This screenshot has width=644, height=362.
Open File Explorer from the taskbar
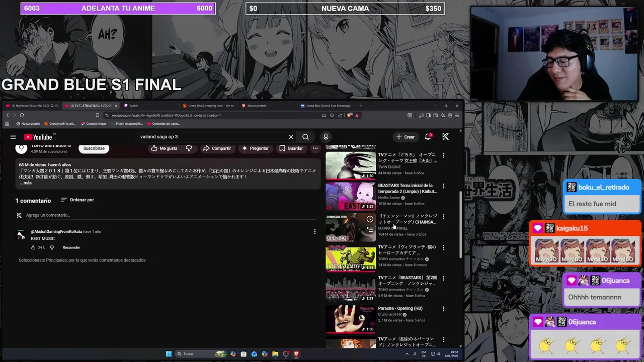275,354
